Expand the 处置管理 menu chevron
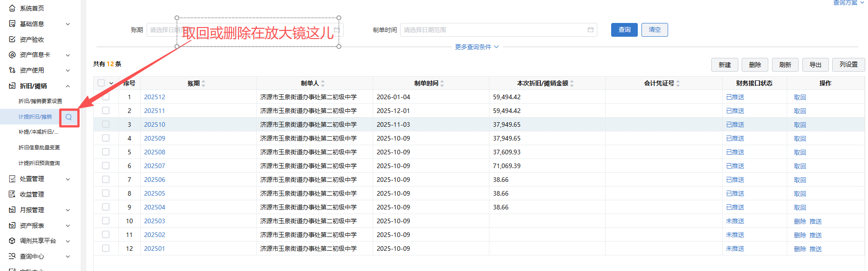 point(68,179)
